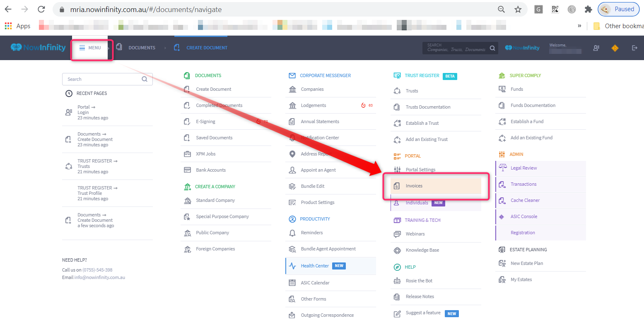This screenshot has height=335, width=644.
Task: Open recent page Trust Profile
Action: [89, 193]
